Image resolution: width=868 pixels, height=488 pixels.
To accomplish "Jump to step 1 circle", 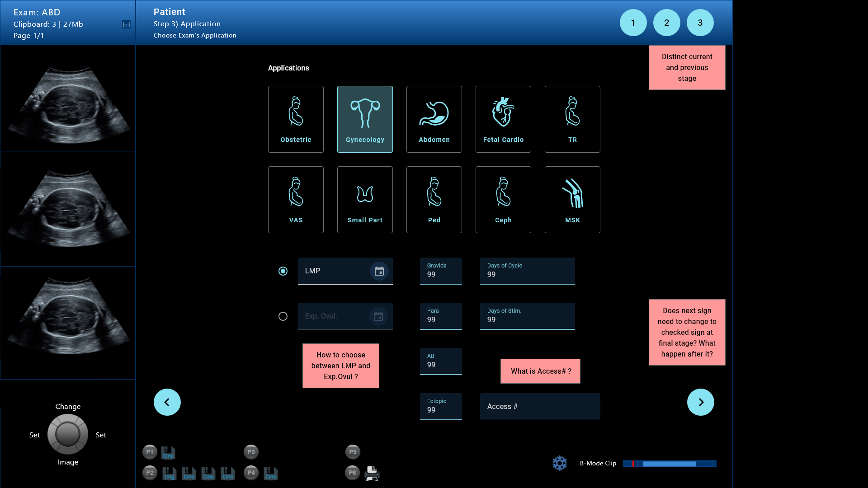I will coord(633,23).
